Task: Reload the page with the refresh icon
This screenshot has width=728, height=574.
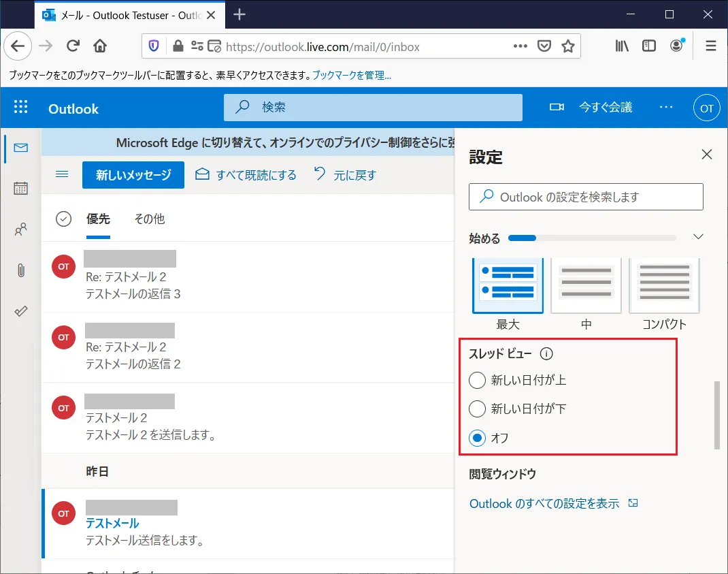Action: pos(73,46)
